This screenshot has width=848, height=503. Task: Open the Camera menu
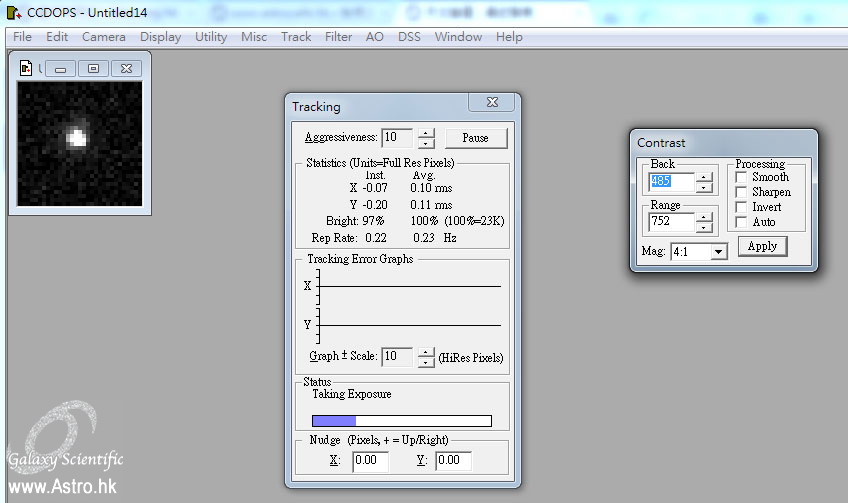pyautogui.click(x=104, y=37)
